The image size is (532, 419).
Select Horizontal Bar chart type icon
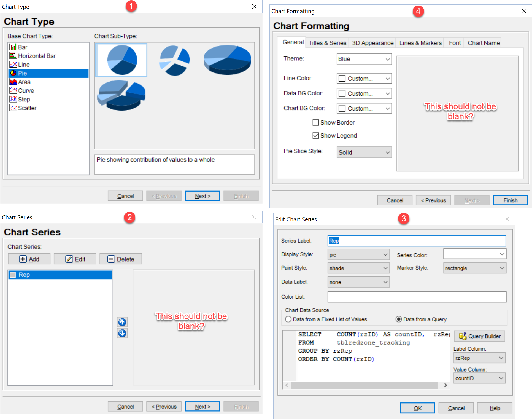pos(13,56)
